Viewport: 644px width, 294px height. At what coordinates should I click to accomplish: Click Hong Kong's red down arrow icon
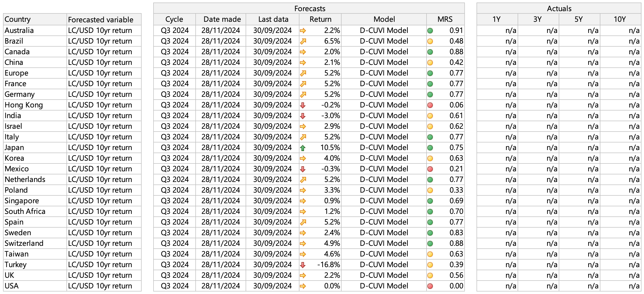pyautogui.click(x=303, y=105)
